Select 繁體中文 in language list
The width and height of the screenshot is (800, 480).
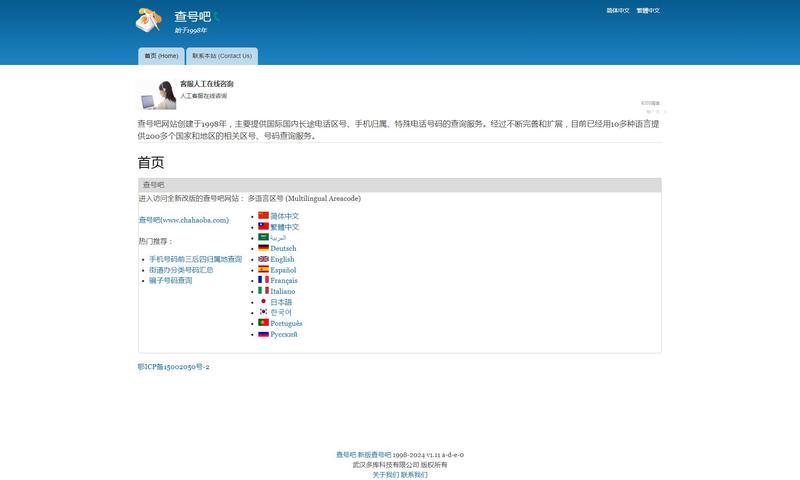point(285,227)
